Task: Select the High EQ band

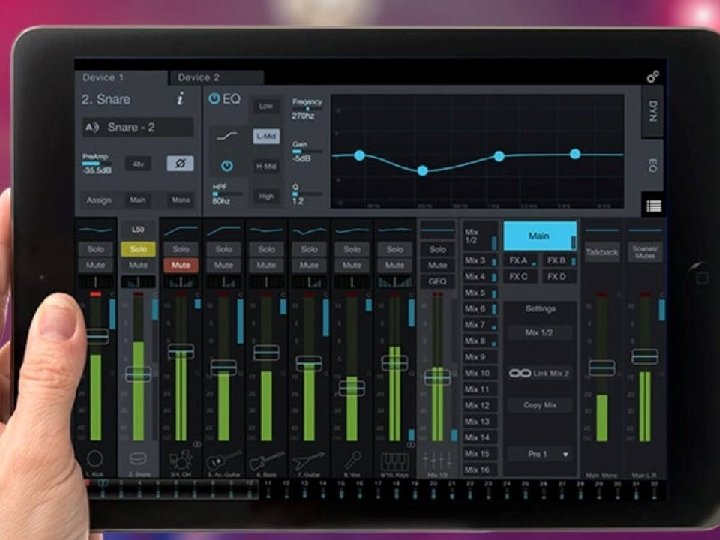Action: click(x=266, y=197)
